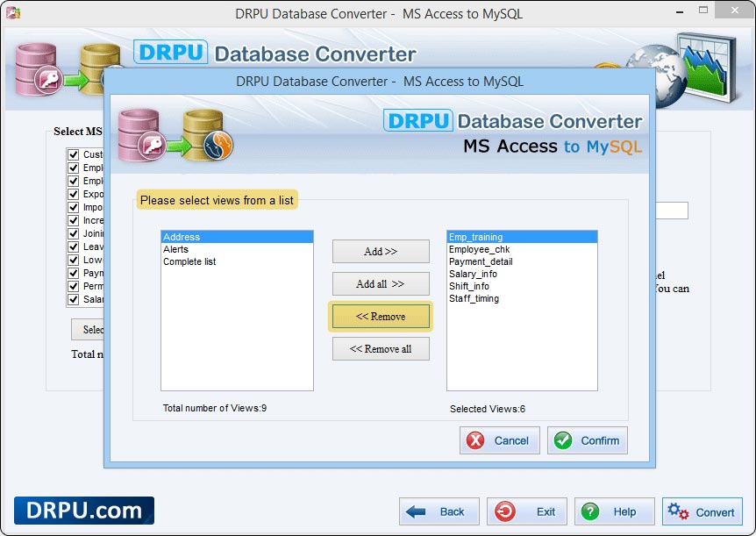Click the red Exit power icon
Screen dimensions: 756x536
click(x=505, y=511)
